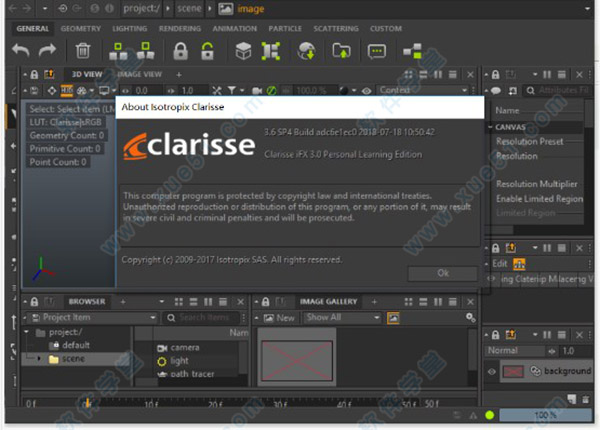Select the camera item in the browser list
Screen dimensions: 600x430
tap(185, 347)
